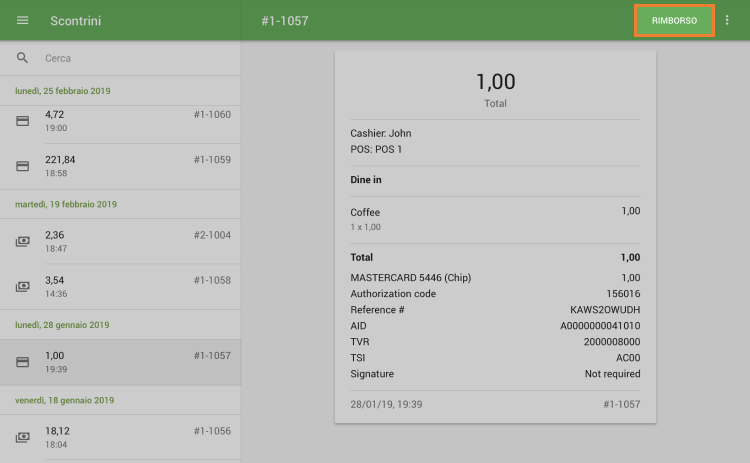The width and height of the screenshot is (750, 463).
Task: Click the Scontrini header title
Action: tap(76, 21)
